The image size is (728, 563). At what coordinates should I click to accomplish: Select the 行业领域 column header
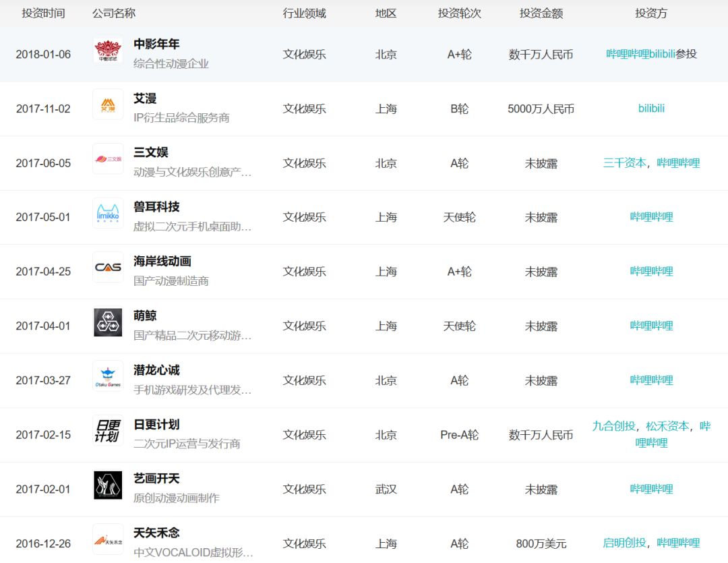point(305,13)
